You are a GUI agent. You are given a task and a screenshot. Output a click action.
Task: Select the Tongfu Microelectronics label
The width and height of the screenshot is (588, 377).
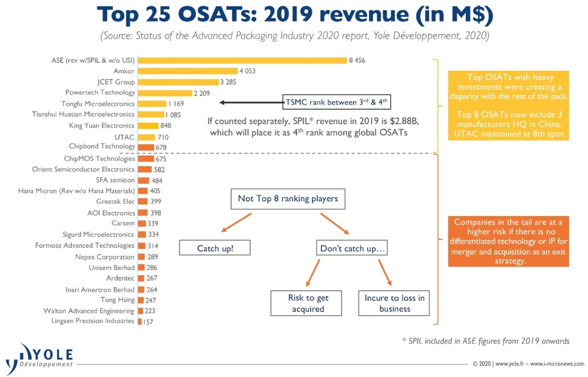[x=98, y=104]
